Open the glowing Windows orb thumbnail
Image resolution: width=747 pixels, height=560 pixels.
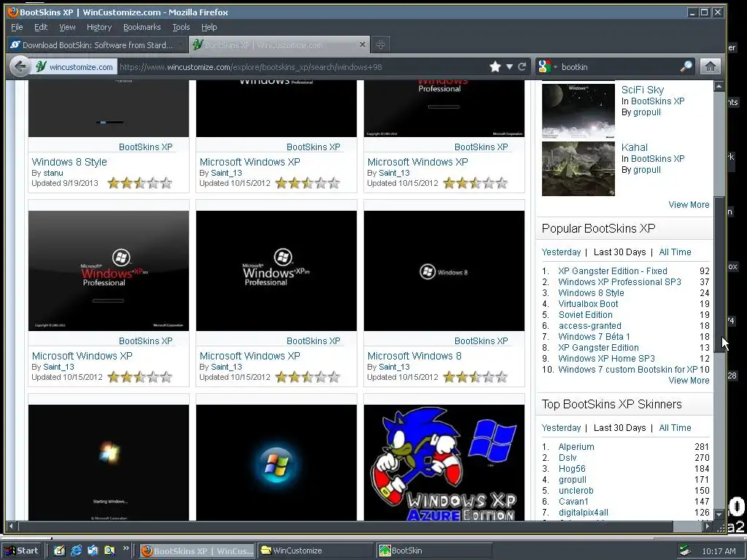pyautogui.click(x=276, y=462)
